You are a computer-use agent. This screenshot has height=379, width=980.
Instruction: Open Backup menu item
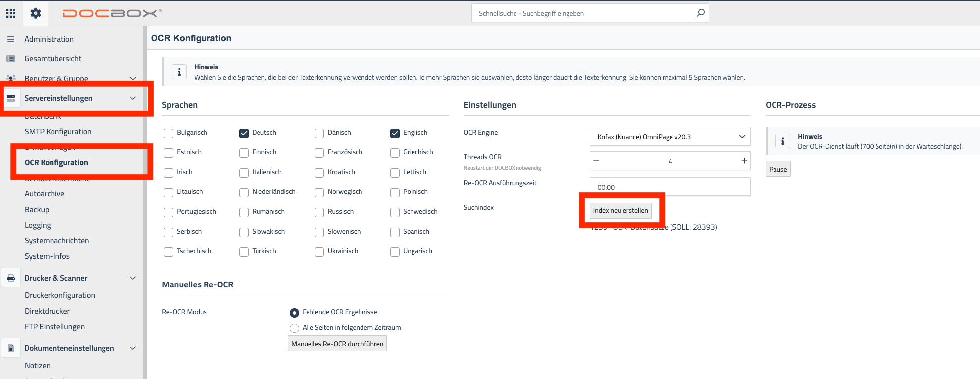[37, 210]
